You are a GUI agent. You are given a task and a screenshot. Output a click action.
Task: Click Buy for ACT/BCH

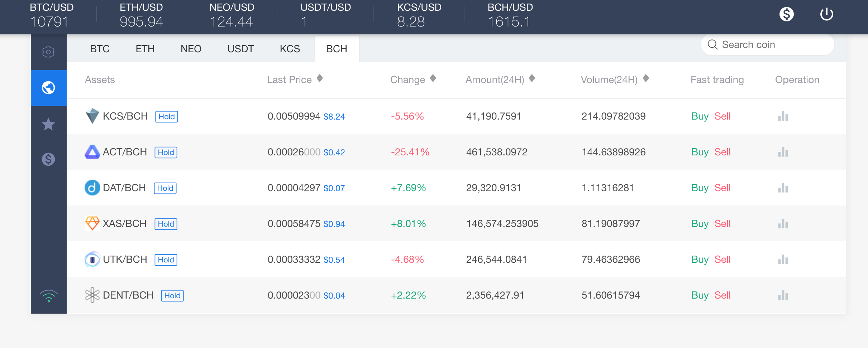pos(700,152)
